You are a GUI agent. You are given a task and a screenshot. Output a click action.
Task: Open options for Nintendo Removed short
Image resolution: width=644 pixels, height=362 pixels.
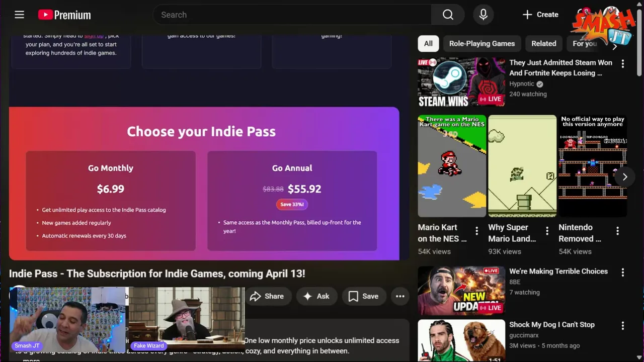618,231
